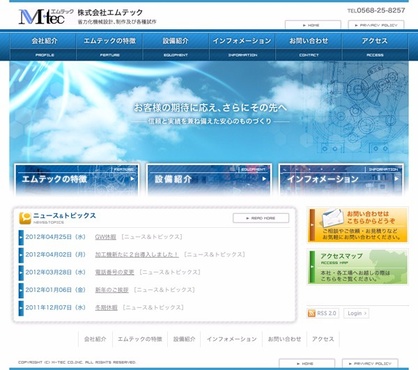This screenshot has height=370, width=418.
Task: Click the date text 2012年04月25日(水)
Action: [56, 237]
